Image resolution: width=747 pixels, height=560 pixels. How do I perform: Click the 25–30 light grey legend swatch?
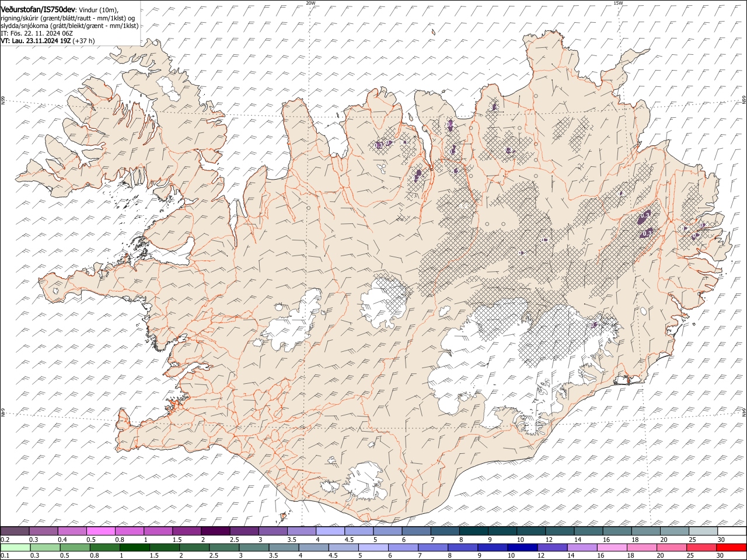pyautogui.click(x=703, y=531)
